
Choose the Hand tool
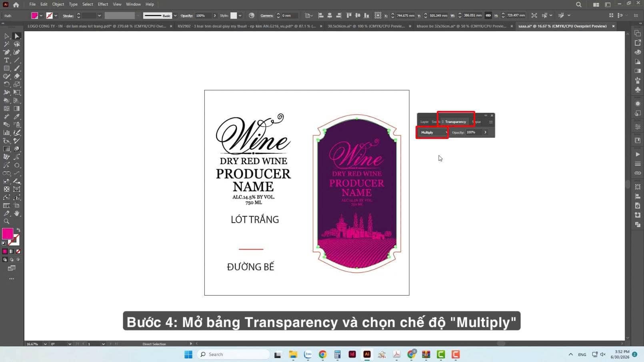[17, 213]
